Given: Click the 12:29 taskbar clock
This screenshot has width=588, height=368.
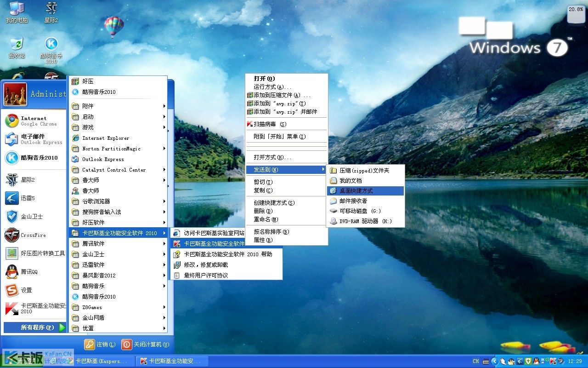Looking at the screenshot, I should tap(575, 361).
